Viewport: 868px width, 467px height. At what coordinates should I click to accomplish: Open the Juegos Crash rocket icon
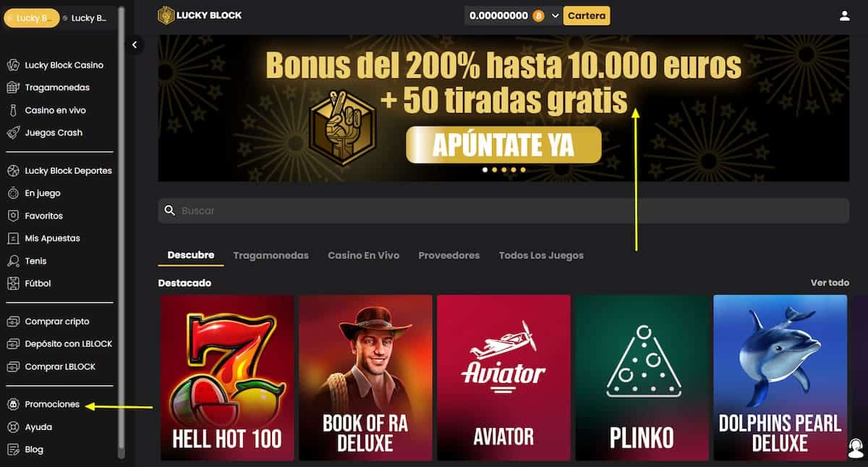(12, 132)
